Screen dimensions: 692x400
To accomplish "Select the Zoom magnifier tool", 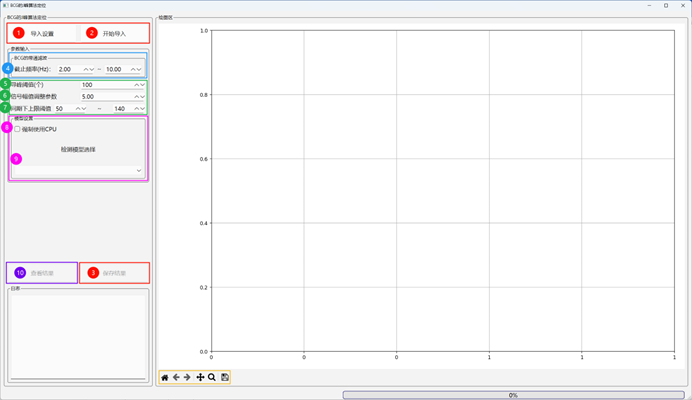I will (x=212, y=377).
